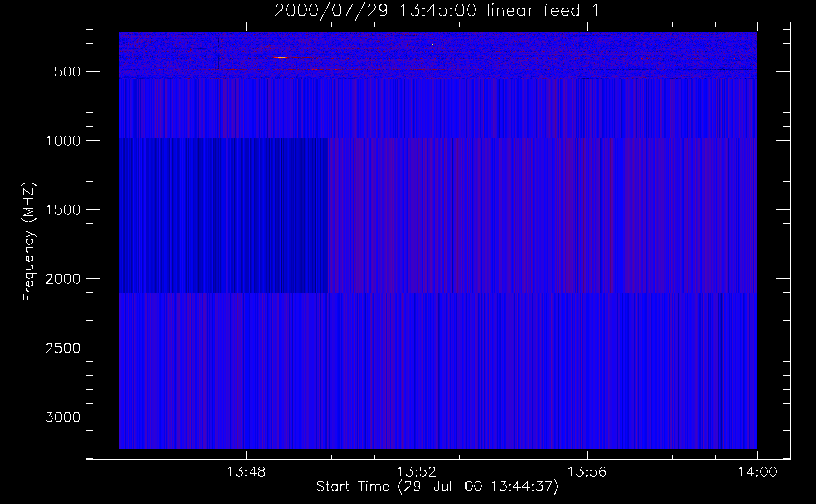
Task: Click the 13:52 time tick label
Action: [x=417, y=472]
